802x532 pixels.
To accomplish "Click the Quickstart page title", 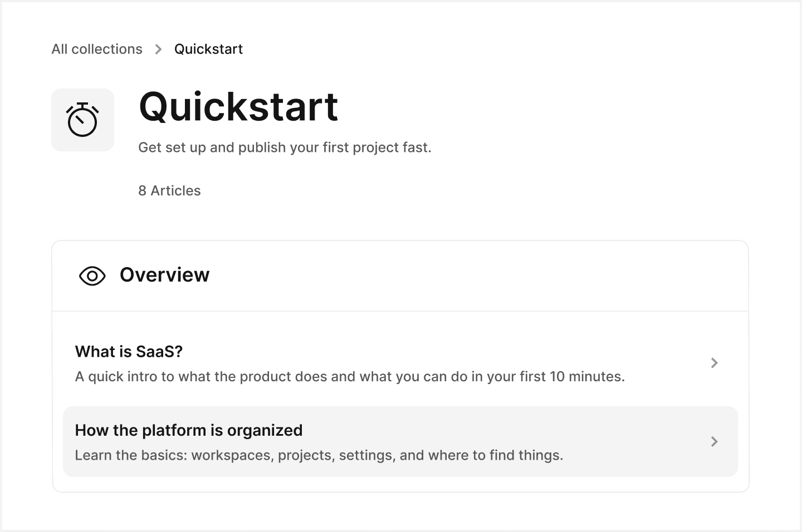I will [238, 107].
